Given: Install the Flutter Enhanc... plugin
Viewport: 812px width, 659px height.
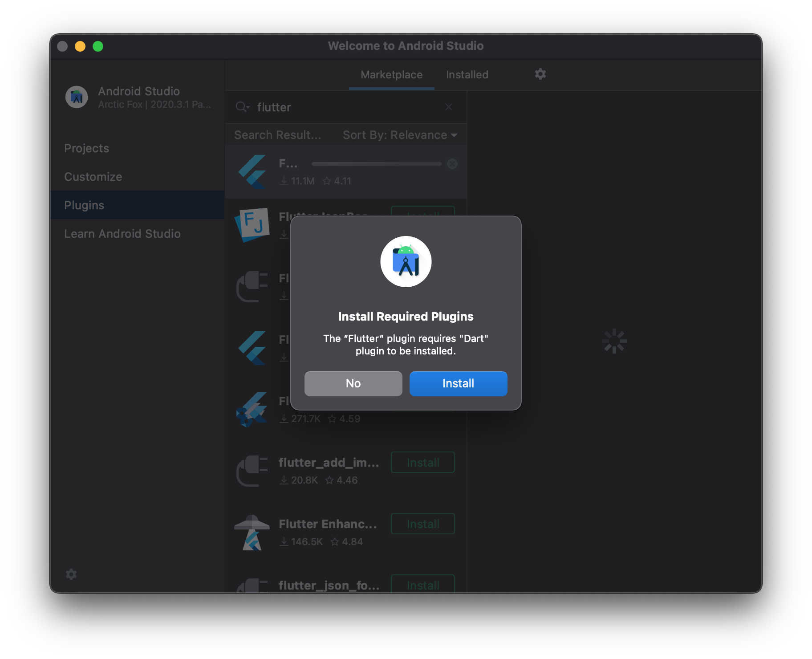Looking at the screenshot, I should [x=423, y=524].
